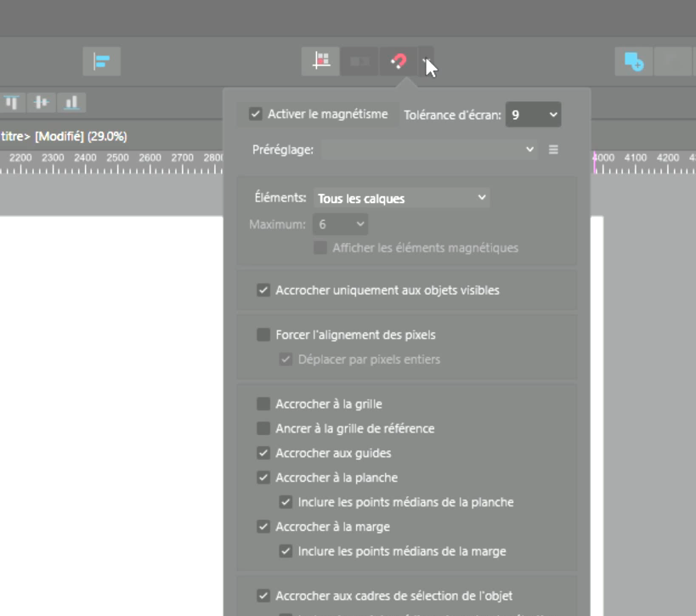Viewport: 696px width, 616px height.
Task: Enable 'Accrocher à la grille' checkbox
Action: (263, 404)
